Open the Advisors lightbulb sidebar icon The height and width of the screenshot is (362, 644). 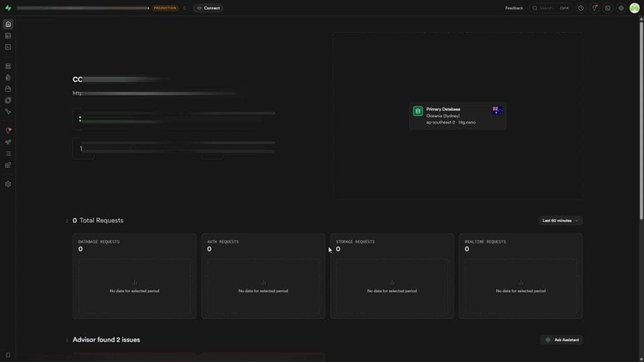[x=8, y=131]
